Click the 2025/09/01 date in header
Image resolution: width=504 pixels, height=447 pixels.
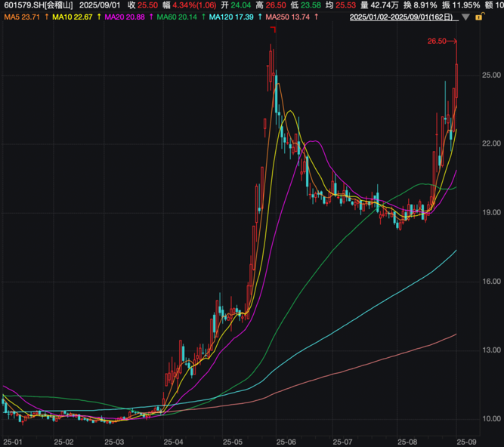click(x=100, y=5)
